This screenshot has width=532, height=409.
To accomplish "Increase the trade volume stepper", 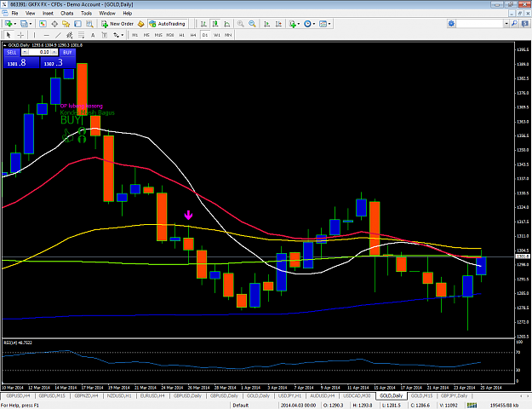I will pyautogui.click(x=54, y=52).
